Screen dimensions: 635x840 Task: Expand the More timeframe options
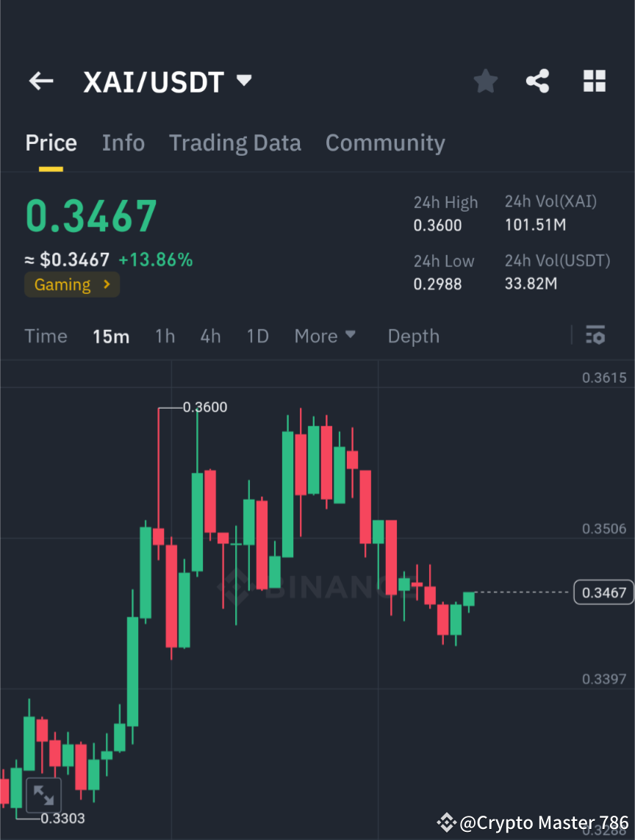coord(324,336)
